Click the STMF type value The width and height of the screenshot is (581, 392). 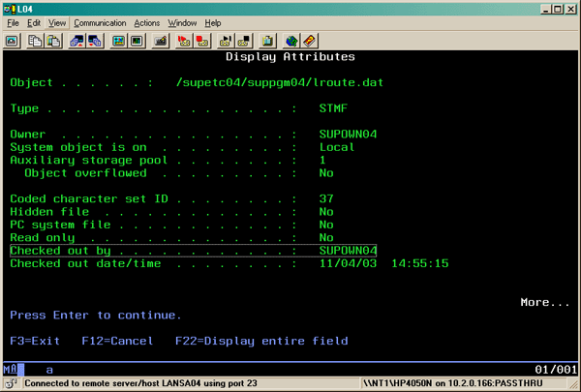click(x=333, y=108)
